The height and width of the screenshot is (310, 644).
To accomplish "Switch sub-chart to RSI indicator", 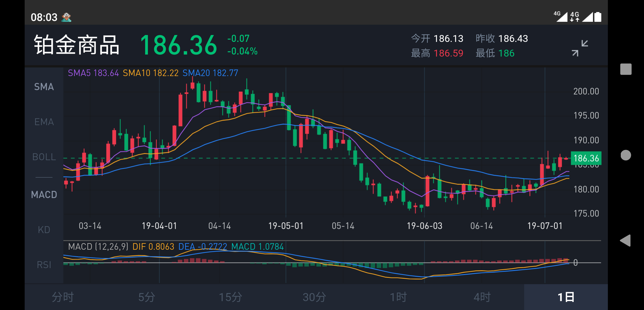I will point(44,265).
